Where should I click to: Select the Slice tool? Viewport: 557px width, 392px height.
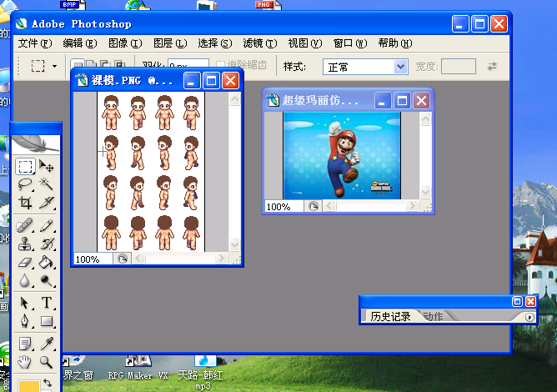pos(46,203)
